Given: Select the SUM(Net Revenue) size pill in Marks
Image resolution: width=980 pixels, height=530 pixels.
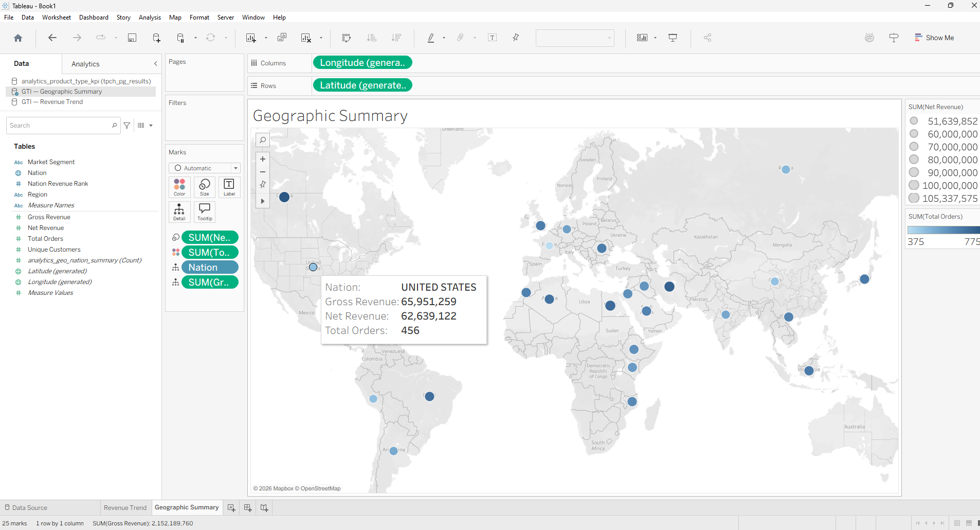Looking at the screenshot, I should click(x=210, y=237).
